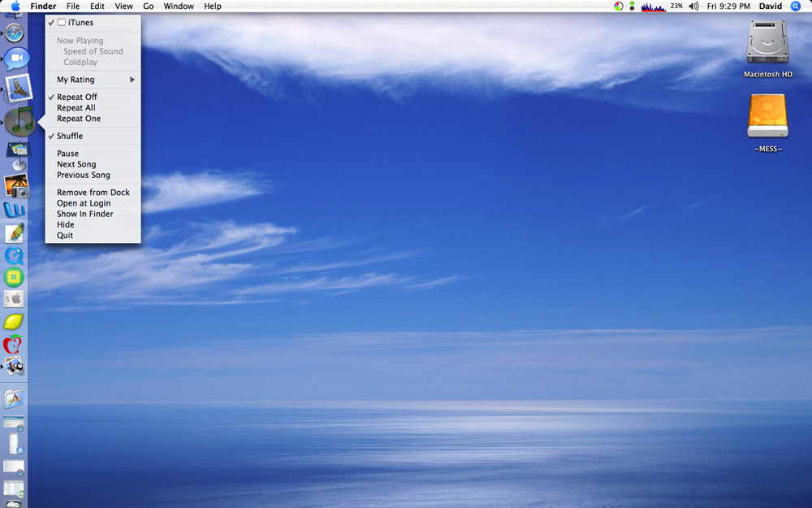Image resolution: width=812 pixels, height=508 pixels.
Task: Open the Apple menu
Action: [x=15, y=7]
